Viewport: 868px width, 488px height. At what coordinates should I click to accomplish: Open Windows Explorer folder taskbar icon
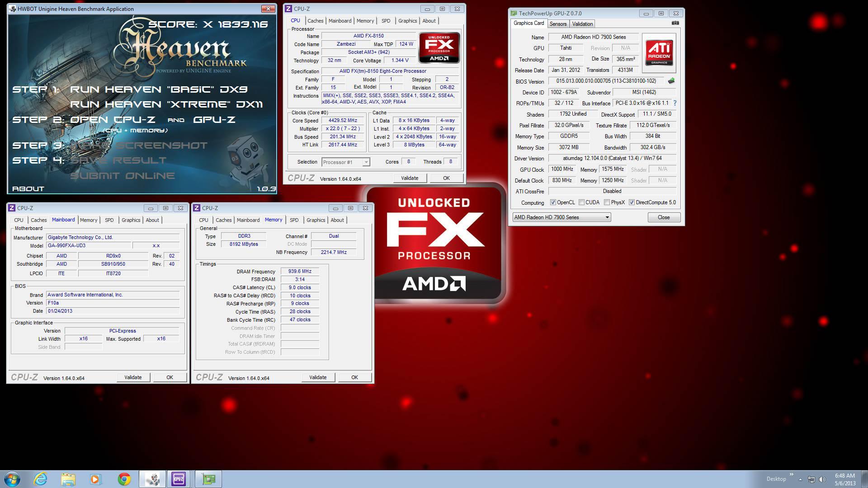click(68, 479)
